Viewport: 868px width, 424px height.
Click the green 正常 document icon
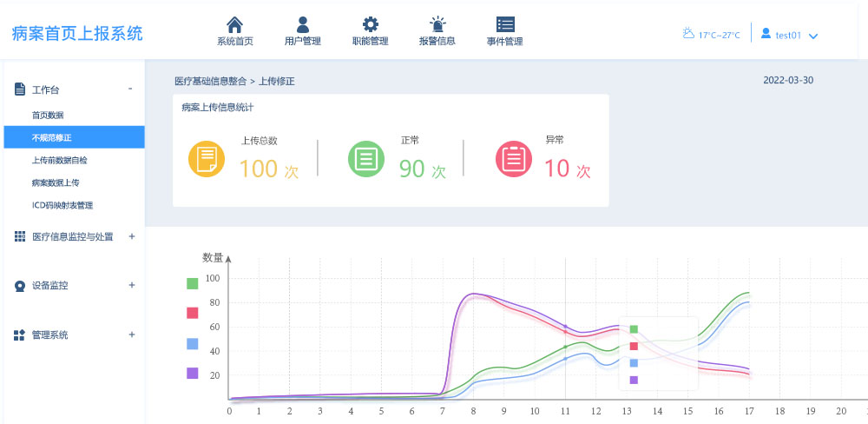point(365,159)
